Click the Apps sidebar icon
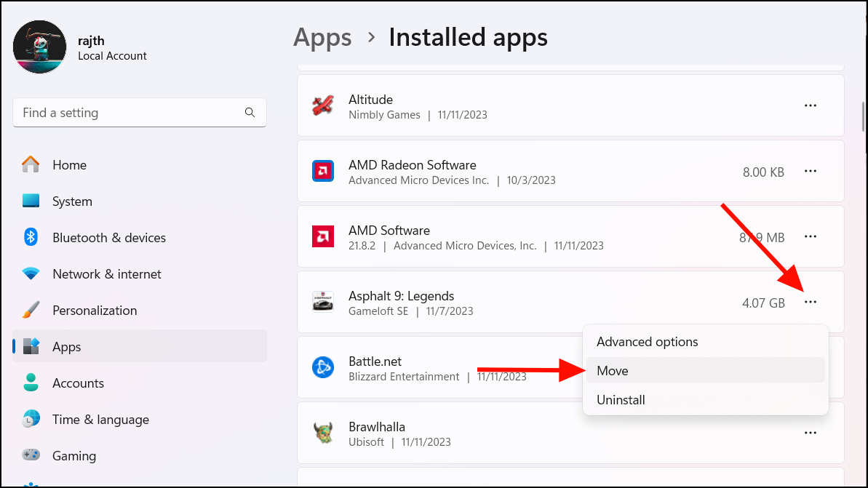The height and width of the screenshot is (488, 868). coord(31,346)
